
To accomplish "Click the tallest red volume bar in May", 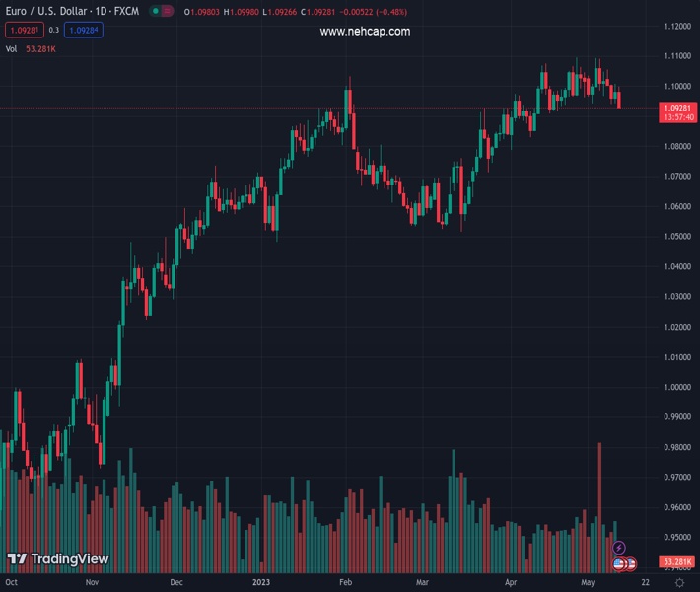I will [x=598, y=493].
